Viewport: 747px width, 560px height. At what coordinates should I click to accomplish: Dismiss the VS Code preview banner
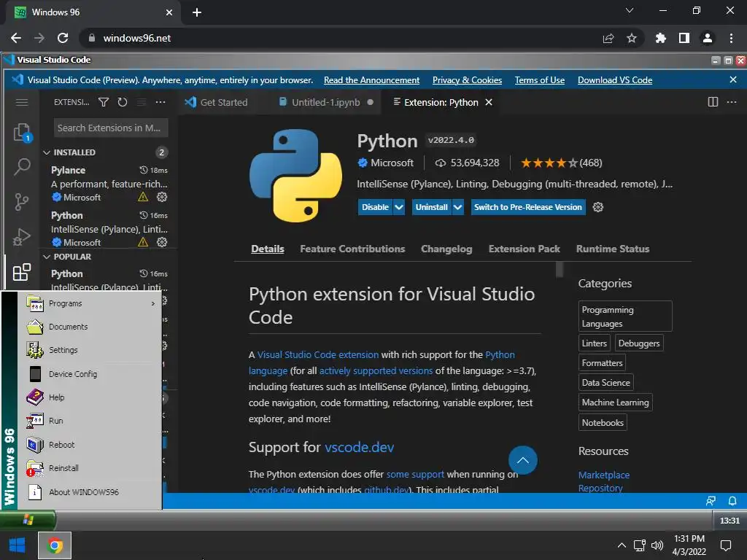(x=733, y=79)
